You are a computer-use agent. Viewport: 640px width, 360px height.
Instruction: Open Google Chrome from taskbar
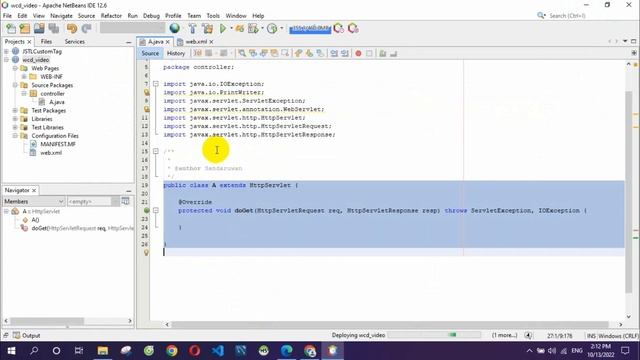[171, 350]
